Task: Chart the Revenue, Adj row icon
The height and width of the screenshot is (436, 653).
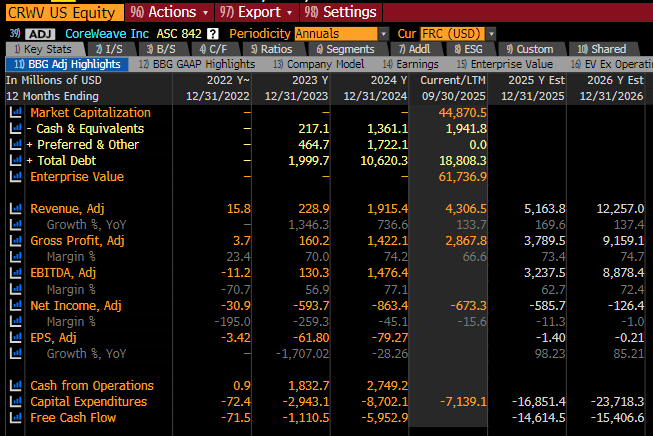Action: [15, 209]
